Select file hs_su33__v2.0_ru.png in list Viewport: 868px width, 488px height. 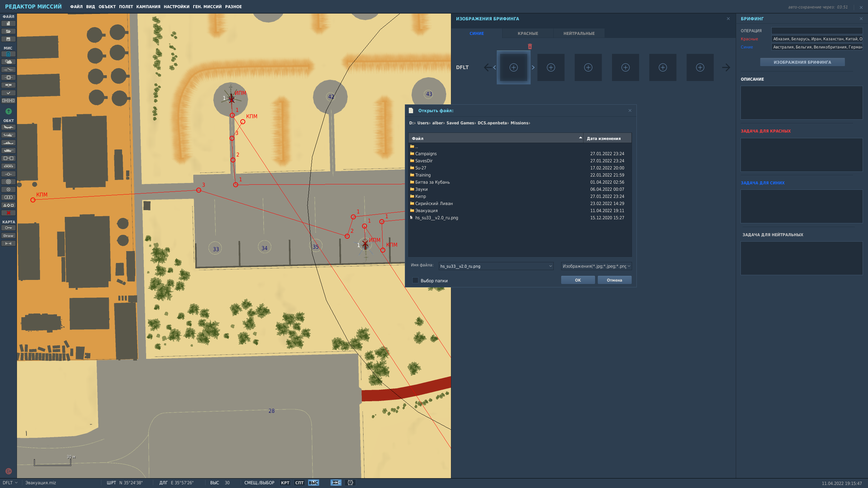(520, 218)
